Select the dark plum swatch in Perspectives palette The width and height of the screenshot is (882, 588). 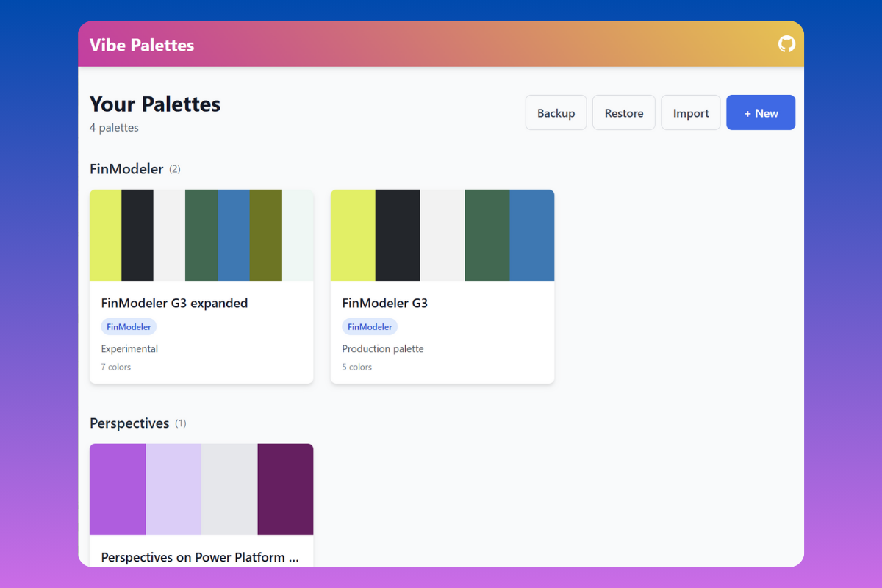[x=285, y=489]
